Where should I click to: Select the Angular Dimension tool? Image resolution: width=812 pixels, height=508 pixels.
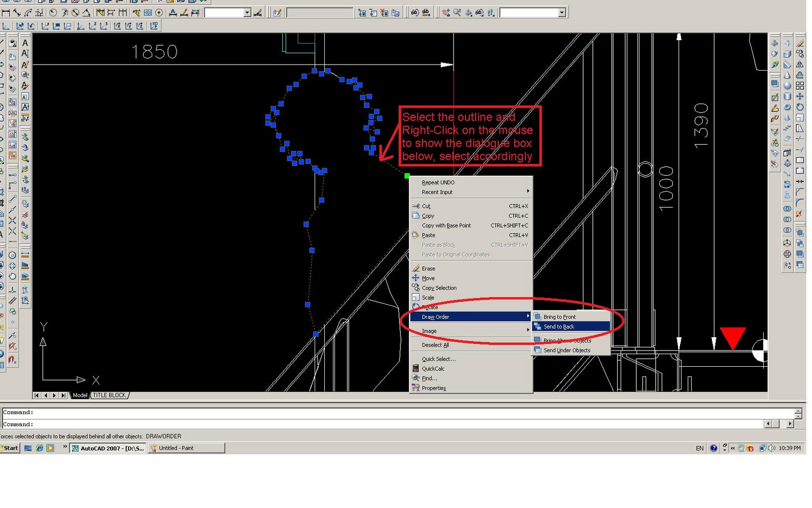click(85, 12)
